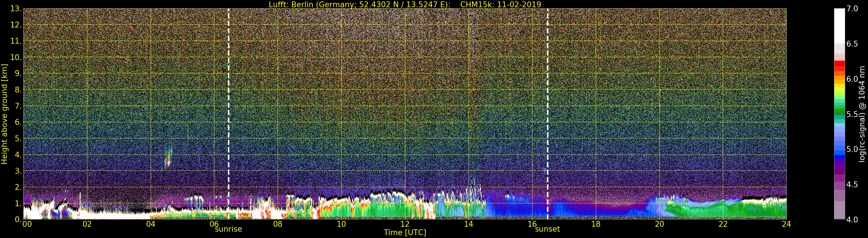Click the 'Time [UTC]' axis label
The image size is (868, 238).
(x=405, y=233)
